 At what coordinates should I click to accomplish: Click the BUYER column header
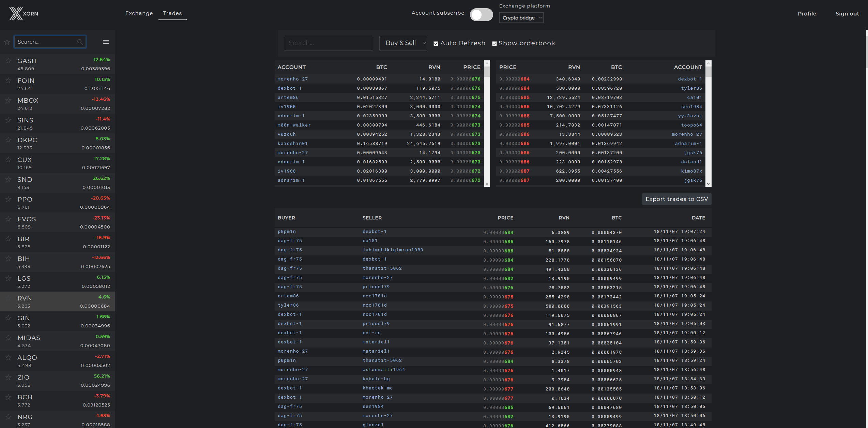click(286, 218)
